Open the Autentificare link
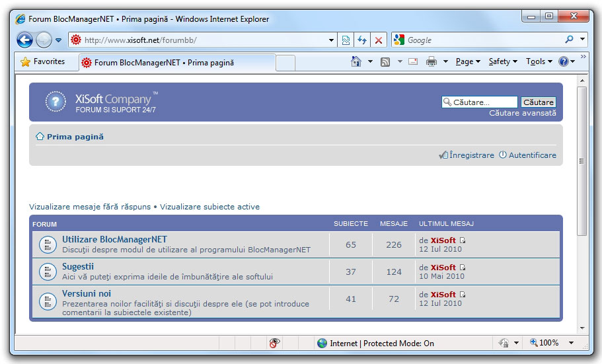Screen dimensions: 602x364 (532, 155)
